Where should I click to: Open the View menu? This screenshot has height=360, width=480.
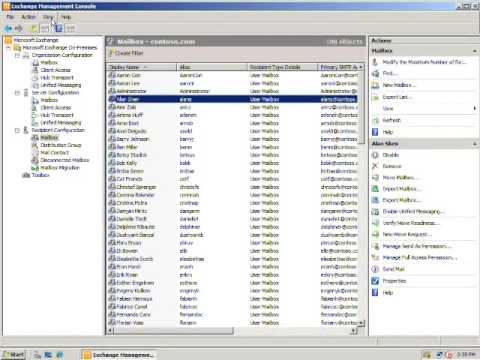48,17
